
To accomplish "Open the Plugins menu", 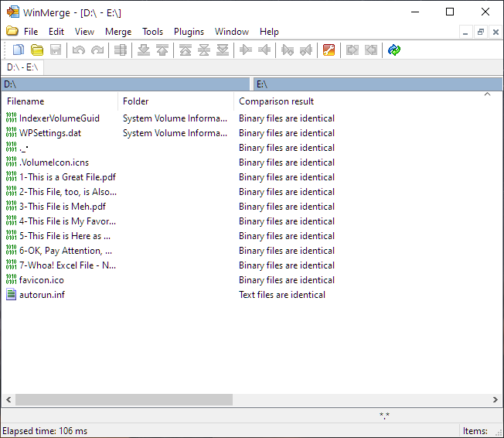I will (x=189, y=32).
